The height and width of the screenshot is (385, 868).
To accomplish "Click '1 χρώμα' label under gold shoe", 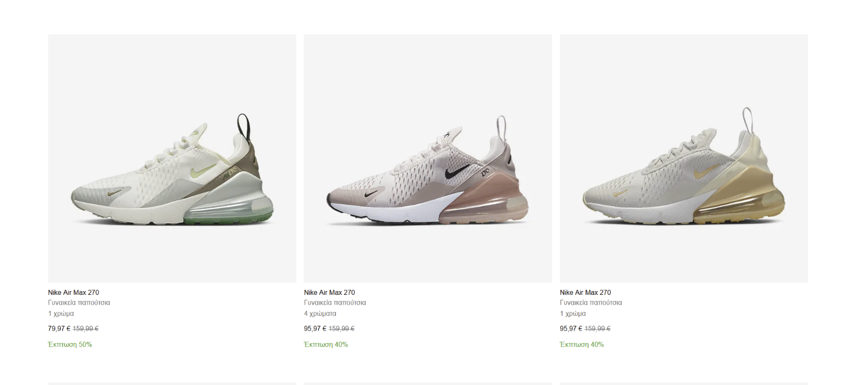I will tap(573, 313).
